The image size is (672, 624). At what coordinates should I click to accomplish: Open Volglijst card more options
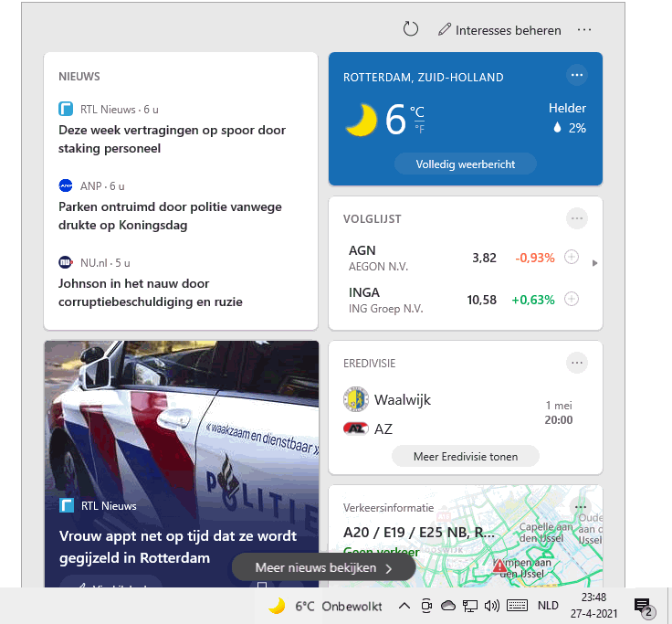pyautogui.click(x=577, y=218)
